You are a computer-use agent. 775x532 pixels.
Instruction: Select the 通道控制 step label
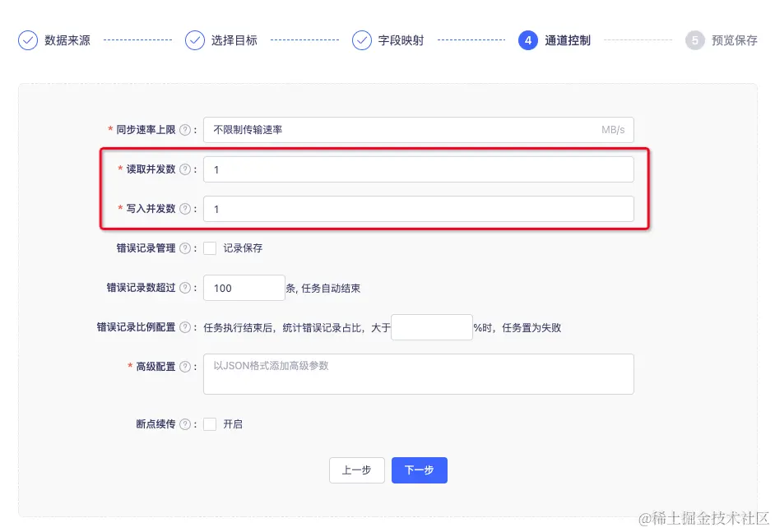point(568,40)
